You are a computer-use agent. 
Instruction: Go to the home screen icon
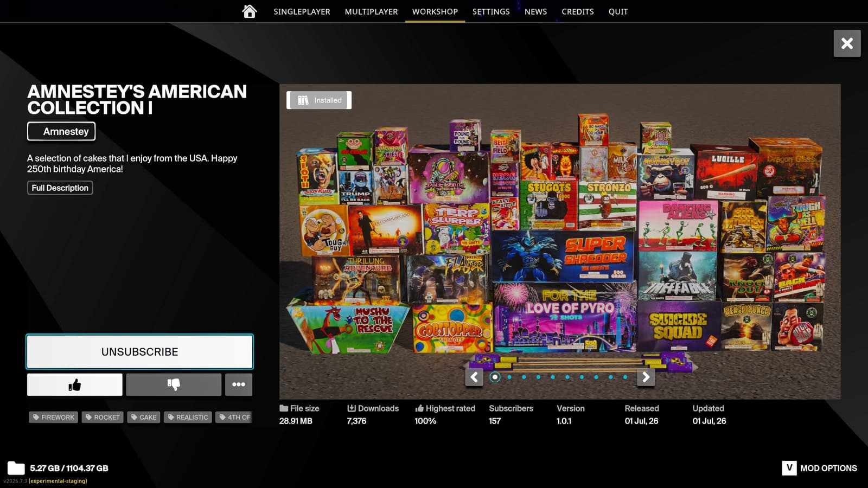(x=250, y=11)
